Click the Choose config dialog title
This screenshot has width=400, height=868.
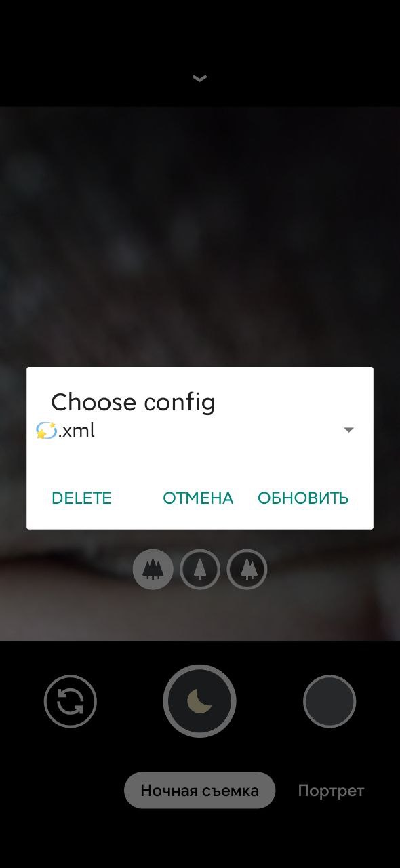(x=133, y=403)
